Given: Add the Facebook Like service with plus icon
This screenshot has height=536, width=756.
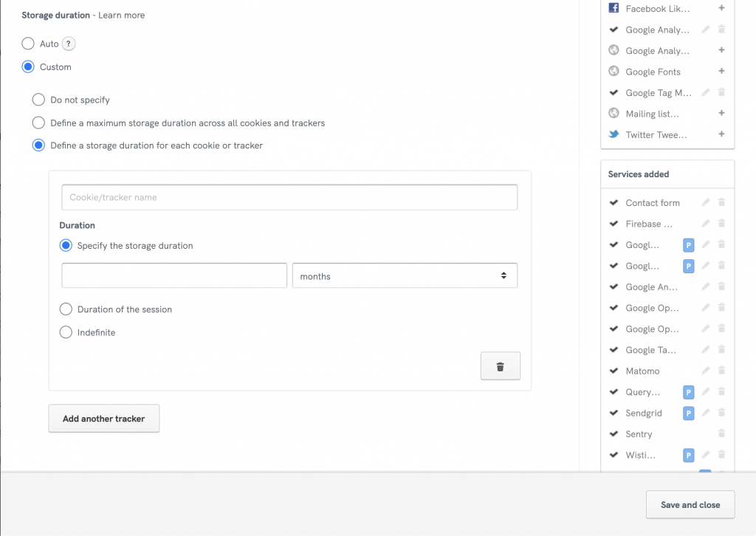Looking at the screenshot, I should (x=721, y=8).
